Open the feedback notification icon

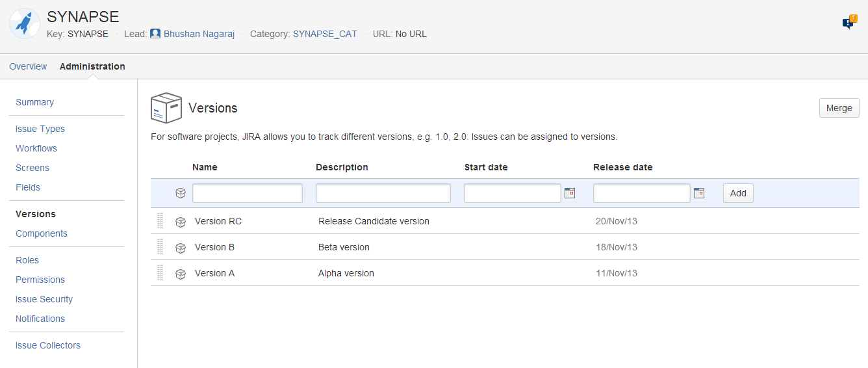click(848, 23)
